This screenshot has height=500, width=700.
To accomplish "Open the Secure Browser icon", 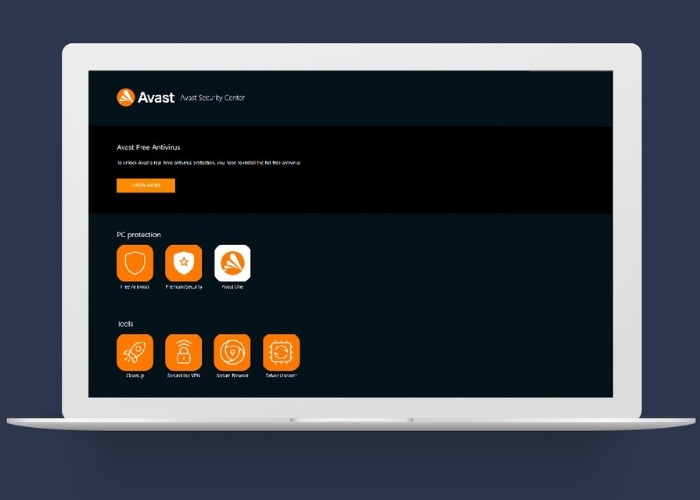I will pos(232,352).
